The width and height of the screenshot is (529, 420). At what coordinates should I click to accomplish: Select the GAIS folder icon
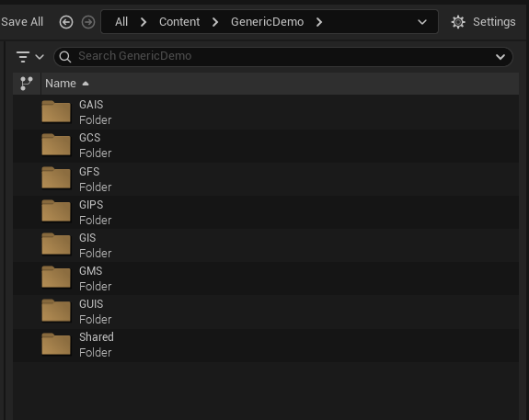point(56,111)
